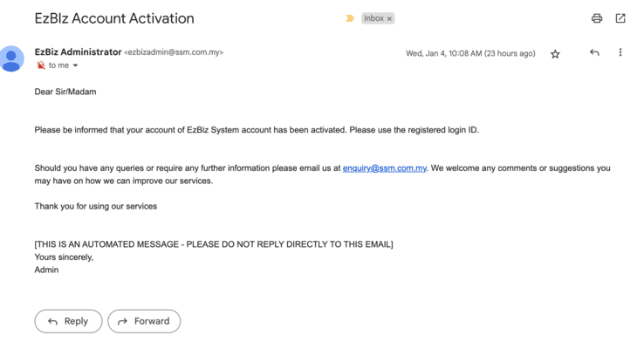Print this email using the printer icon
The width and height of the screenshot is (644, 349).
point(597,18)
